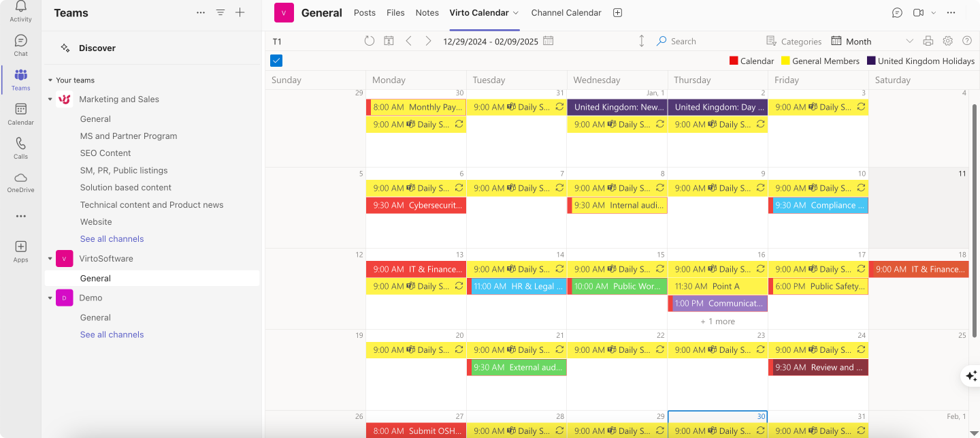Screen dimensions: 980x438
Task: Jump to today calendar icon
Action: click(x=389, y=41)
